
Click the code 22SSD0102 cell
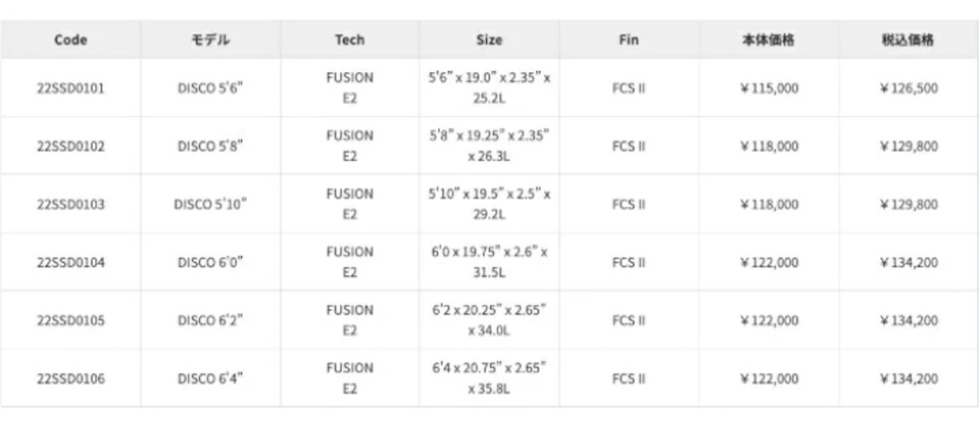pyautogui.click(x=70, y=146)
